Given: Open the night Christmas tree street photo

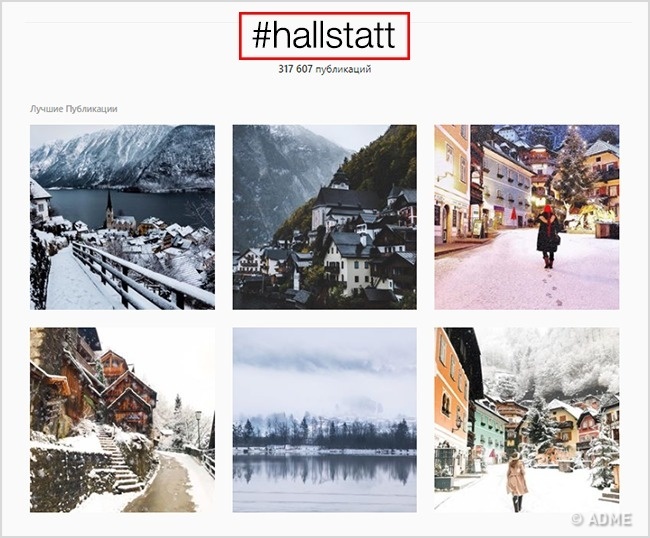Looking at the screenshot, I should point(527,217).
